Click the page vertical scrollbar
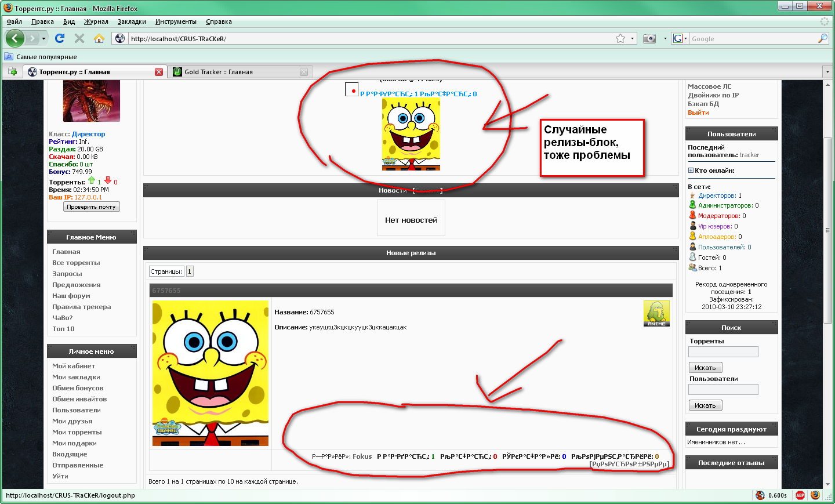This screenshot has width=835, height=504. (x=828, y=284)
